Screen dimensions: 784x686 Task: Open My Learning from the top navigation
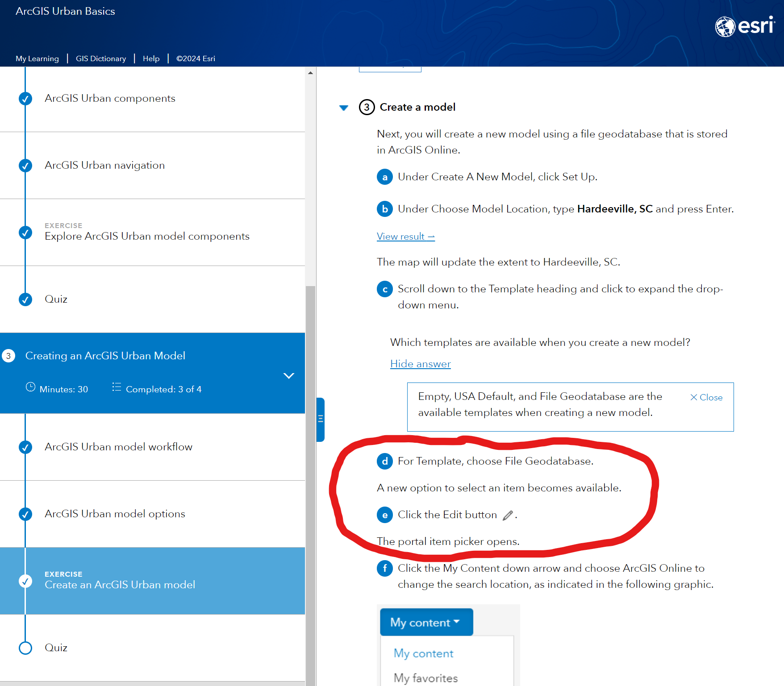click(x=38, y=58)
